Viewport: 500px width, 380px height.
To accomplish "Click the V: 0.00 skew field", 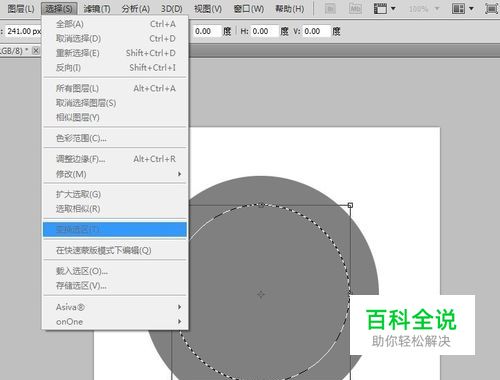I will coord(317,31).
